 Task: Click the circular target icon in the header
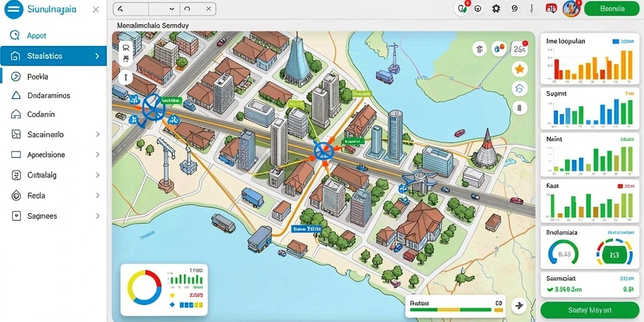click(x=478, y=9)
